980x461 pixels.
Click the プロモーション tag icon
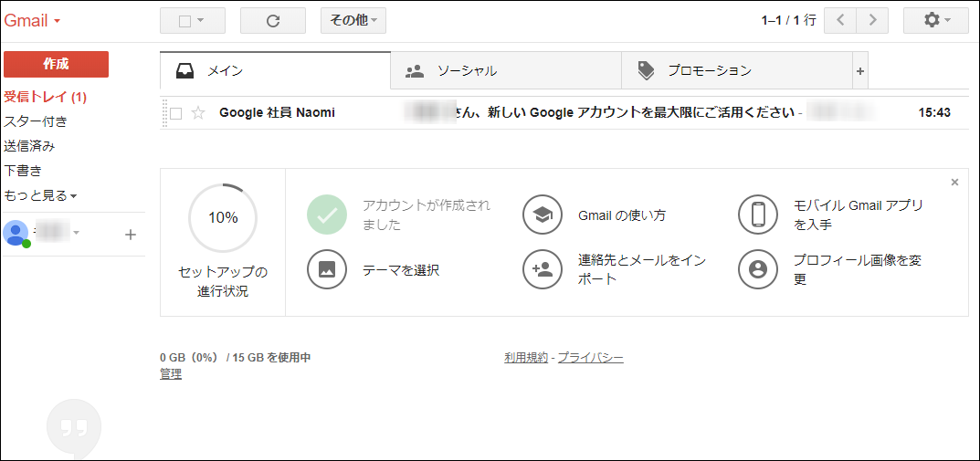[647, 70]
